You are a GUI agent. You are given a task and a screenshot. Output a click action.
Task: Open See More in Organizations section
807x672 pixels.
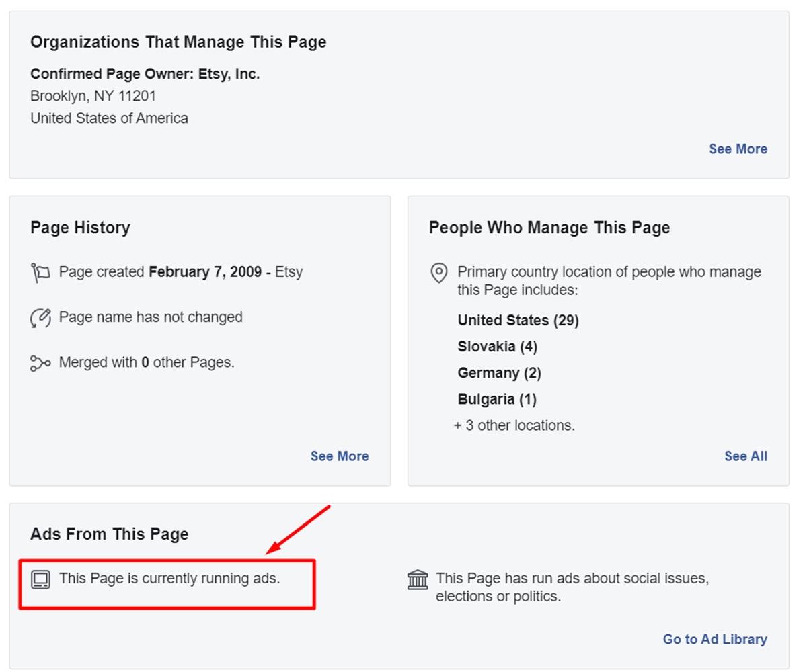pos(738,149)
